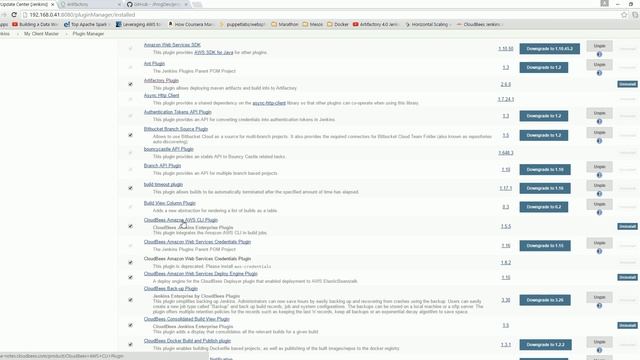
Task: Click version 1.17.1 link
Action: [506, 188]
